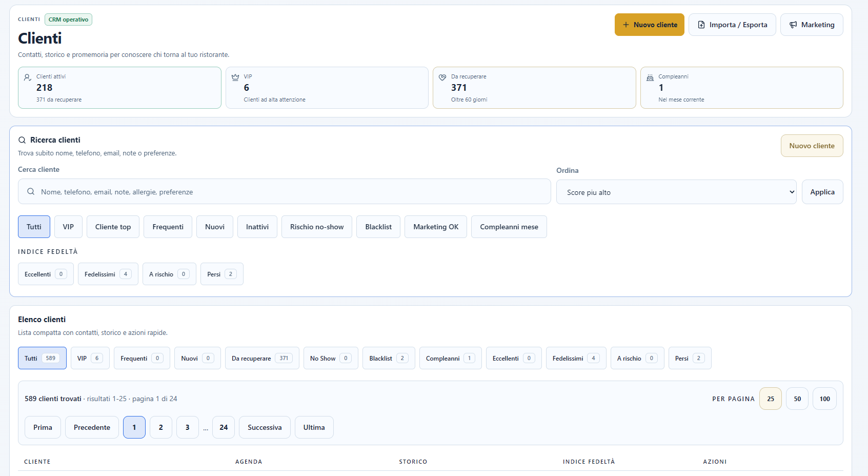Jump to page 24
This screenshot has height=476, width=868.
click(x=224, y=427)
